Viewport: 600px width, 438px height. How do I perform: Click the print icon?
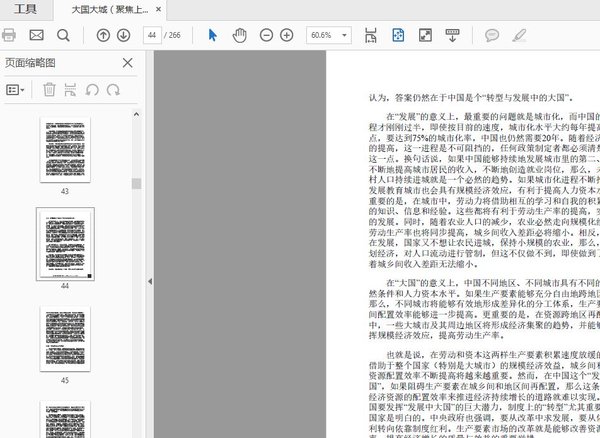[x=9, y=35]
